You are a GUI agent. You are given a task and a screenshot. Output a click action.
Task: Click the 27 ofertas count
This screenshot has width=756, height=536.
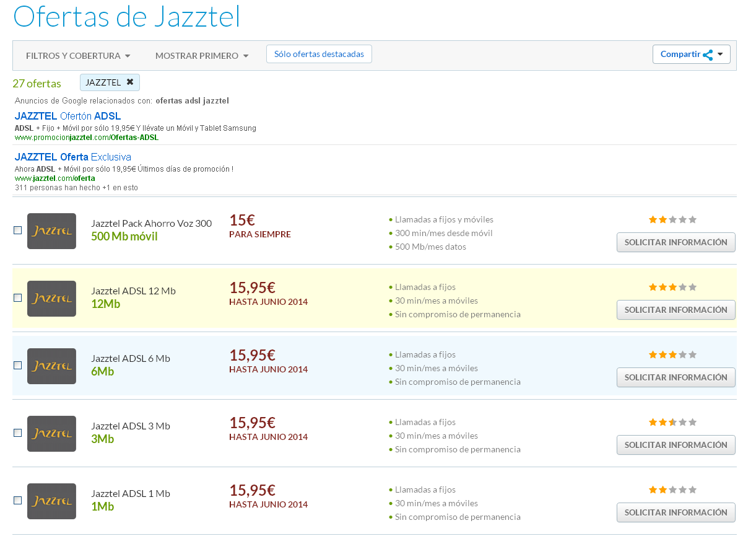(37, 84)
